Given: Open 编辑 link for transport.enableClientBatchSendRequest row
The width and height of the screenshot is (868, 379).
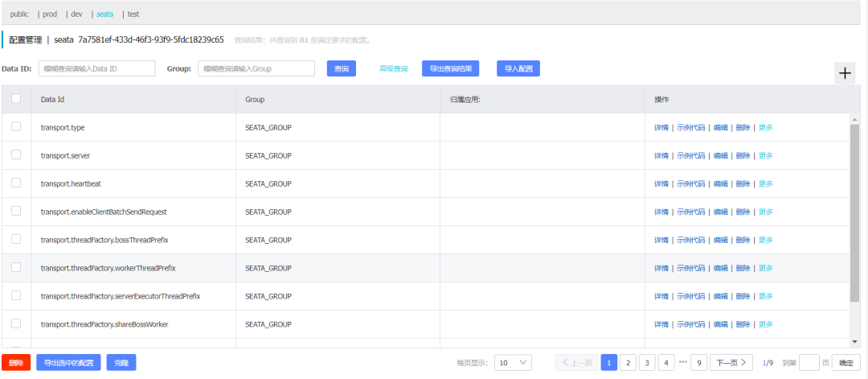Looking at the screenshot, I should 720,212.
